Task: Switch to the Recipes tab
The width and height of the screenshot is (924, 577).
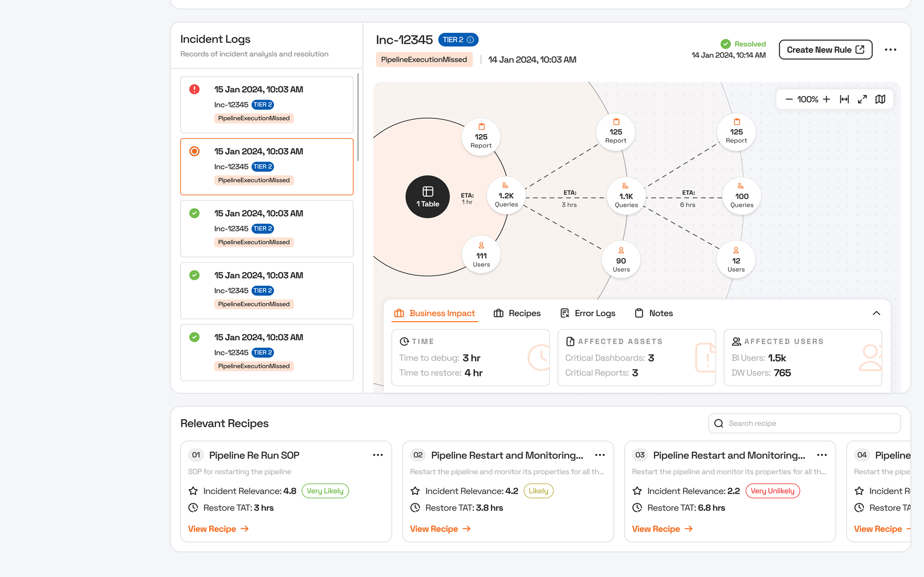Action: (x=517, y=313)
